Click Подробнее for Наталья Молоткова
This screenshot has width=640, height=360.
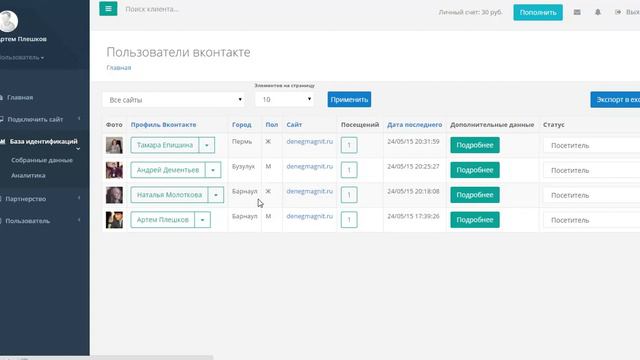coord(475,195)
